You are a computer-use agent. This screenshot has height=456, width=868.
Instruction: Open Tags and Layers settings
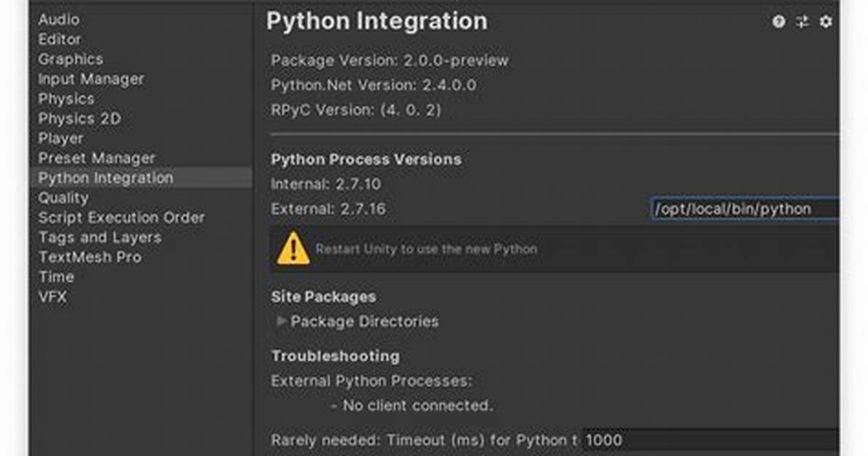pyautogui.click(x=99, y=237)
